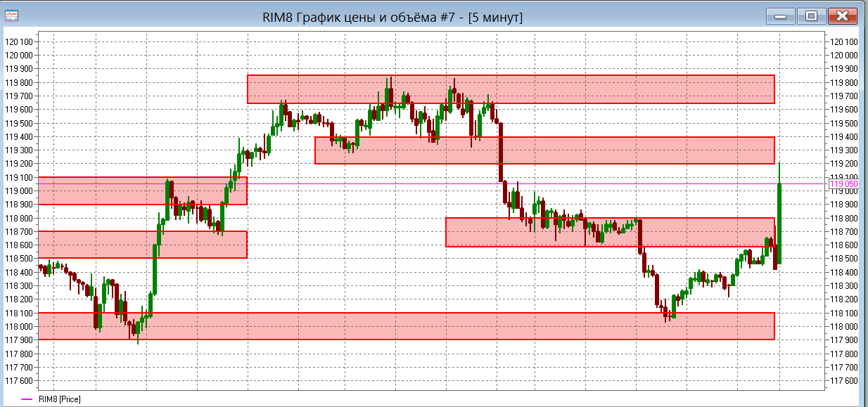Click '119 500' on the left price axis
The image size is (868, 407).
pos(20,123)
